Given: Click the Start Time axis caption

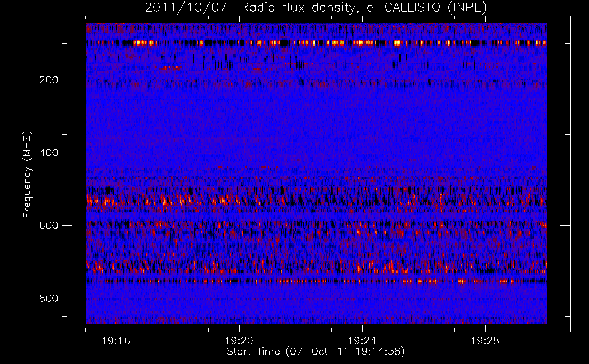Looking at the screenshot, I should click(316, 352).
